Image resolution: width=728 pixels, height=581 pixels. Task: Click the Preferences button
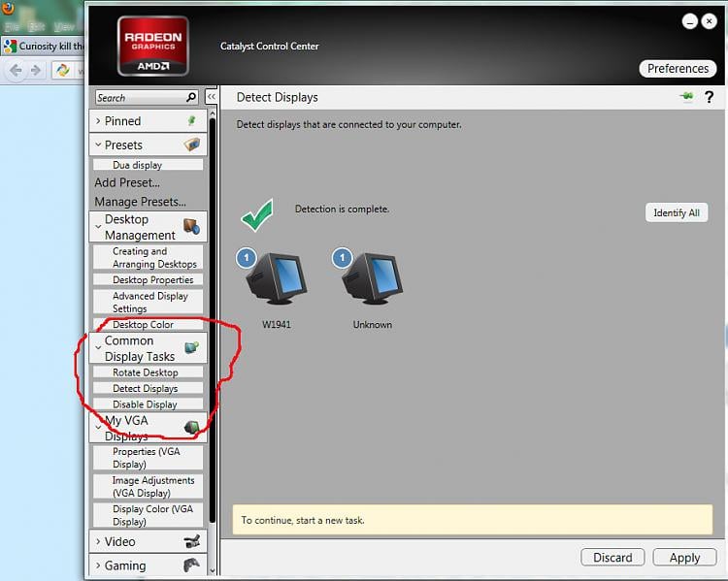(678, 69)
